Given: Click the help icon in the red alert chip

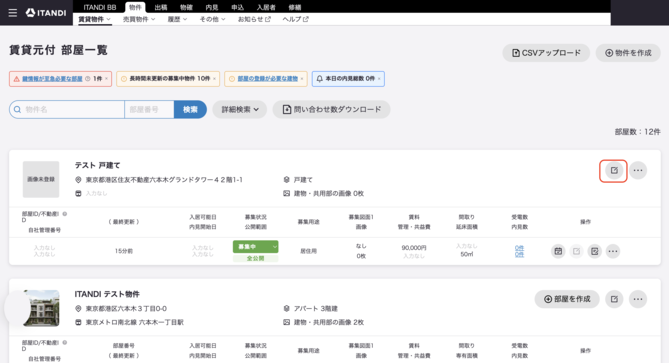Looking at the screenshot, I should [x=87, y=79].
